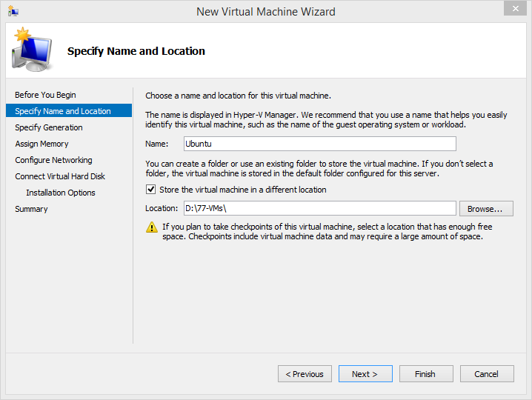Image resolution: width=532 pixels, height=400 pixels.
Task: Go back with the Previous button
Action: [x=305, y=374]
